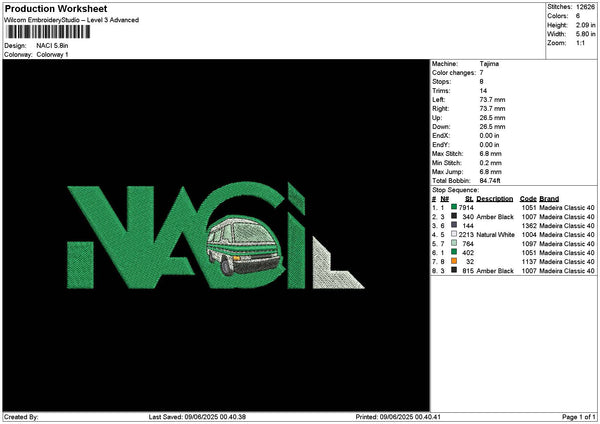Click the Natural White thread swatch
The width and height of the screenshot is (600, 424).
click(454, 234)
